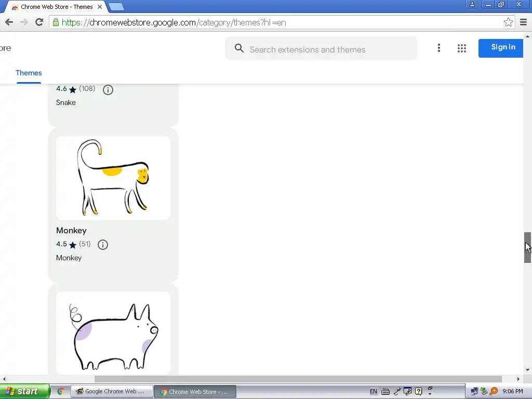Click the vertical scrollbar down arrow
This screenshot has height=399, width=532.
coord(527,370)
